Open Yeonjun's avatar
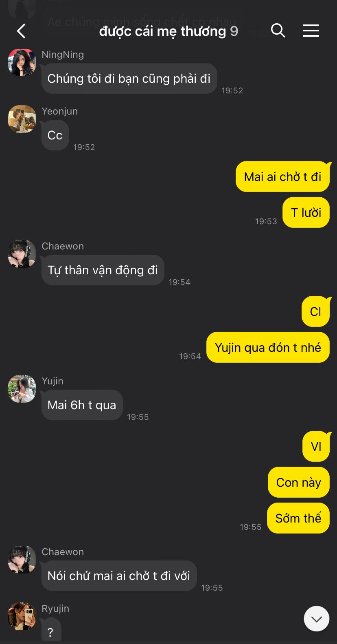337x644 pixels. (x=22, y=119)
